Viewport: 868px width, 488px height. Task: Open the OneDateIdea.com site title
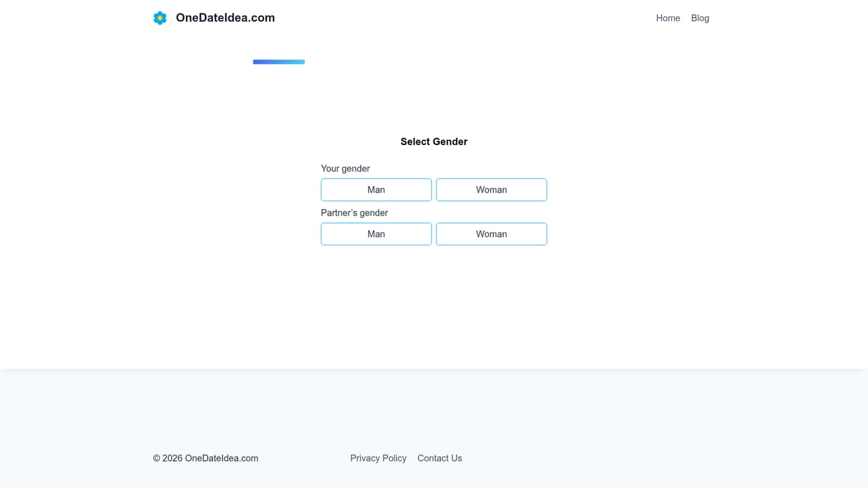coord(225,18)
